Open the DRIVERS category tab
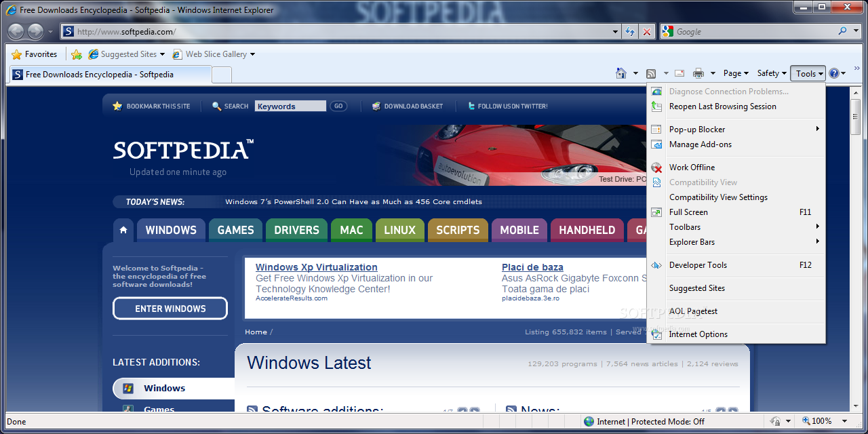Viewport: 868px width, 434px height. (x=296, y=230)
